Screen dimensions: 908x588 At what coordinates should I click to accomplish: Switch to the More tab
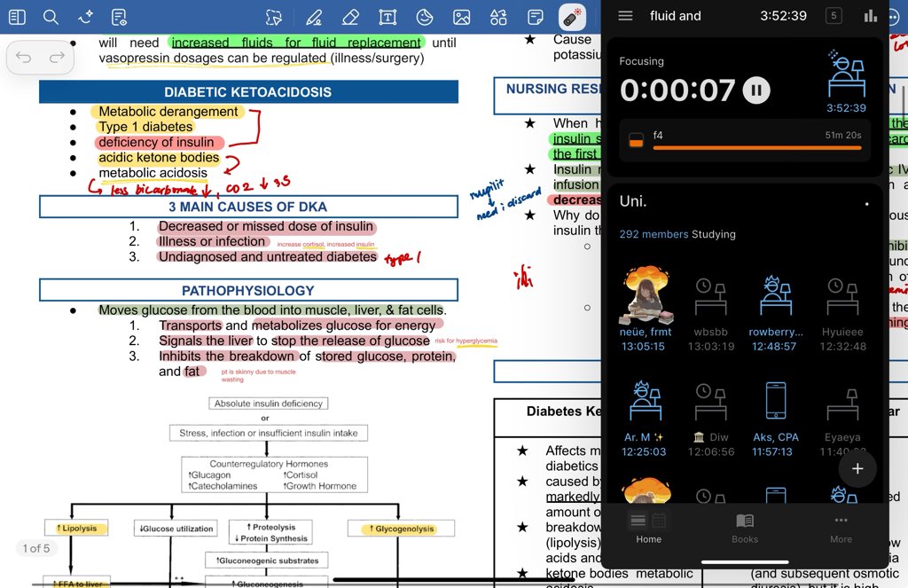pos(841,529)
